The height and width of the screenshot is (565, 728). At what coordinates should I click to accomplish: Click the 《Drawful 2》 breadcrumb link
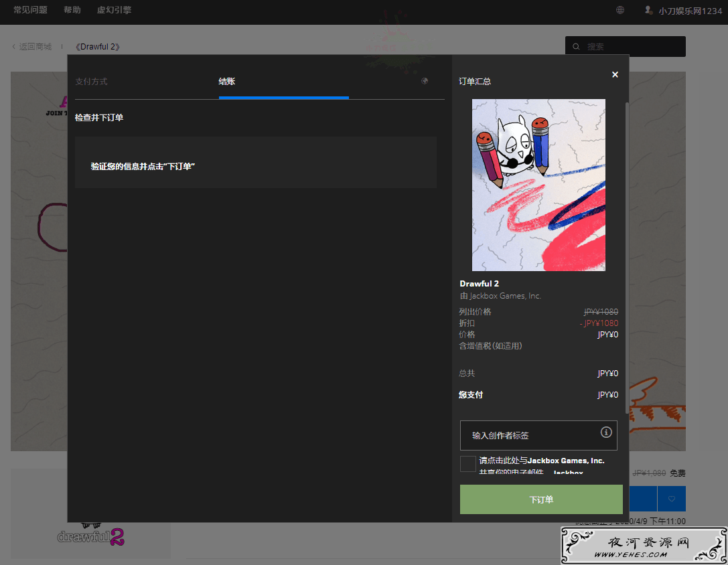(98, 46)
